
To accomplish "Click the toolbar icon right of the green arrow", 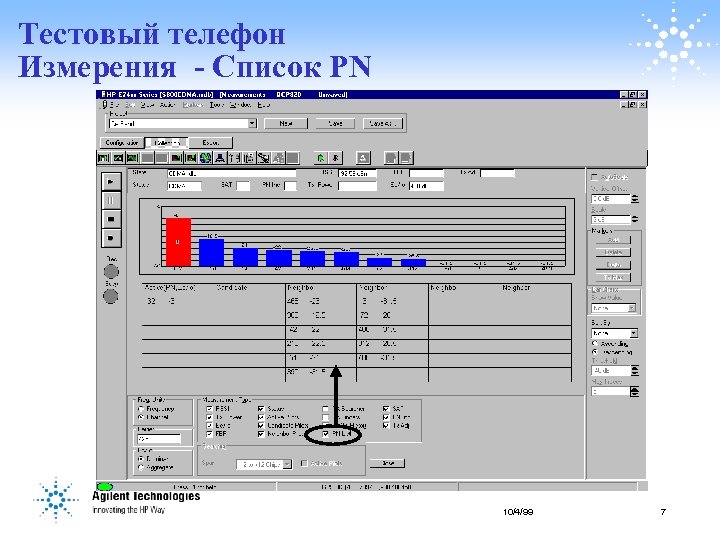I will click(x=335, y=158).
